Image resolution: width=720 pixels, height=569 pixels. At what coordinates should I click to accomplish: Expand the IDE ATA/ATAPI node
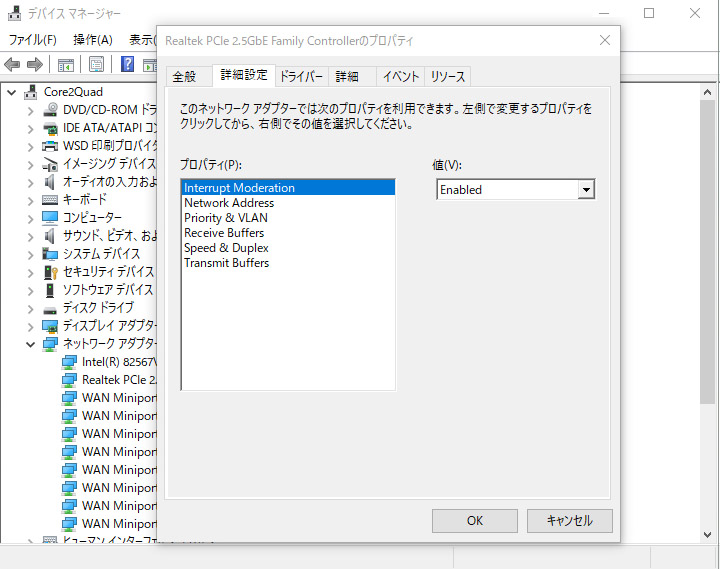(31, 129)
